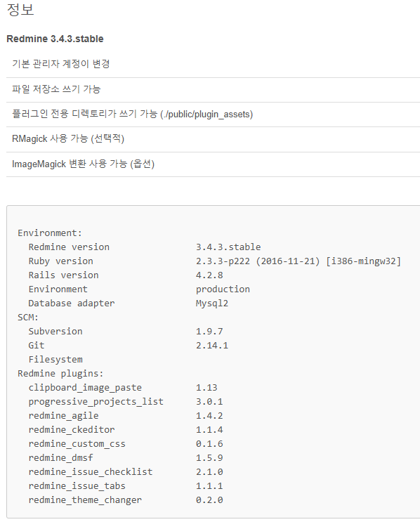This screenshot has height=522, width=420.
Task: Select the 0.2.0 version value
Action: click(209, 500)
